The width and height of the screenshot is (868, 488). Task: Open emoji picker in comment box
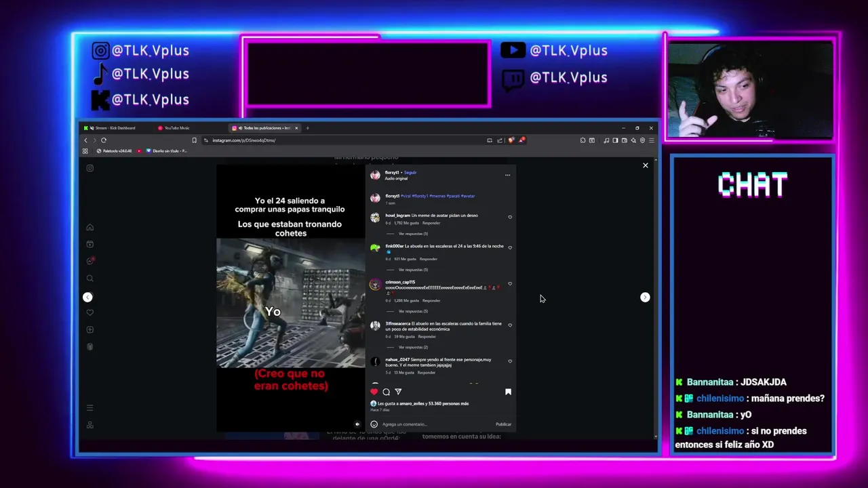pos(374,424)
